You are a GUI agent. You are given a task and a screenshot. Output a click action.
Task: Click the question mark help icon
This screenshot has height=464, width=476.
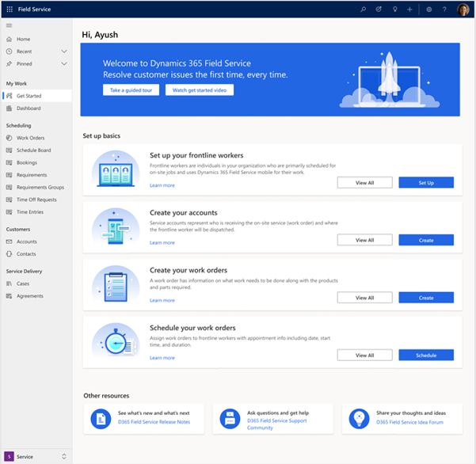point(444,10)
